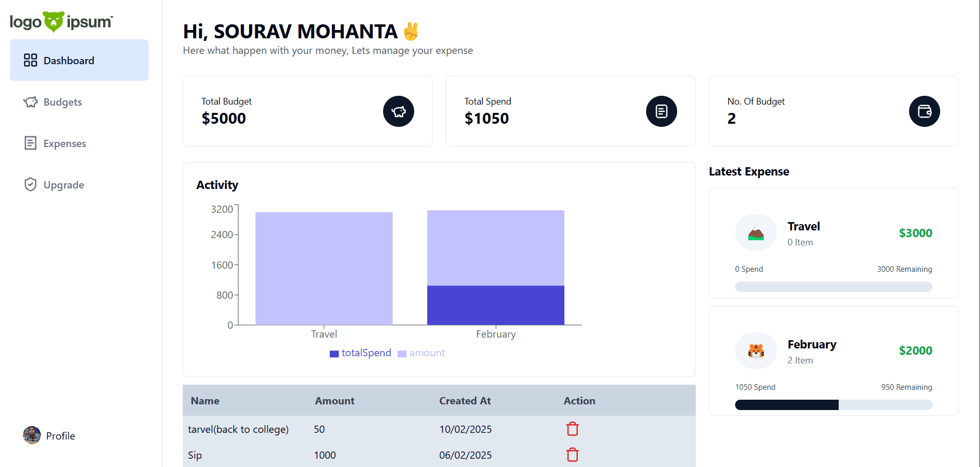Click the dark totalSpend bar for February
The image size is (980, 467).
coord(495,305)
